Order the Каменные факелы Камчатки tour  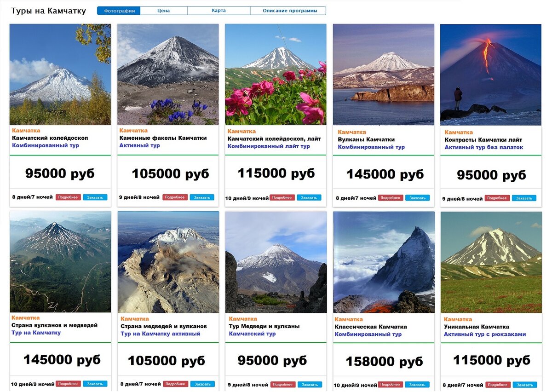202,197
